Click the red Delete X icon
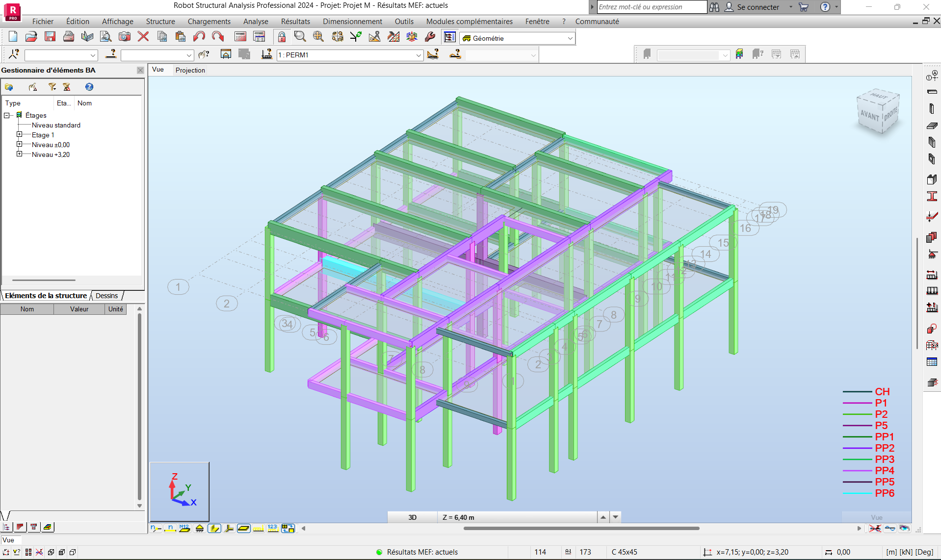This screenshot has height=560, width=941. click(143, 37)
